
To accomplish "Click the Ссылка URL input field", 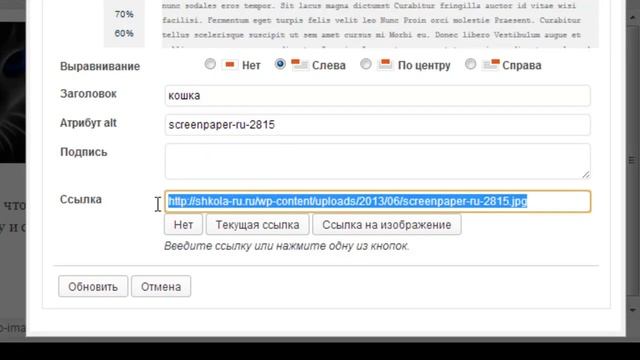I will click(x=378, y=201).
